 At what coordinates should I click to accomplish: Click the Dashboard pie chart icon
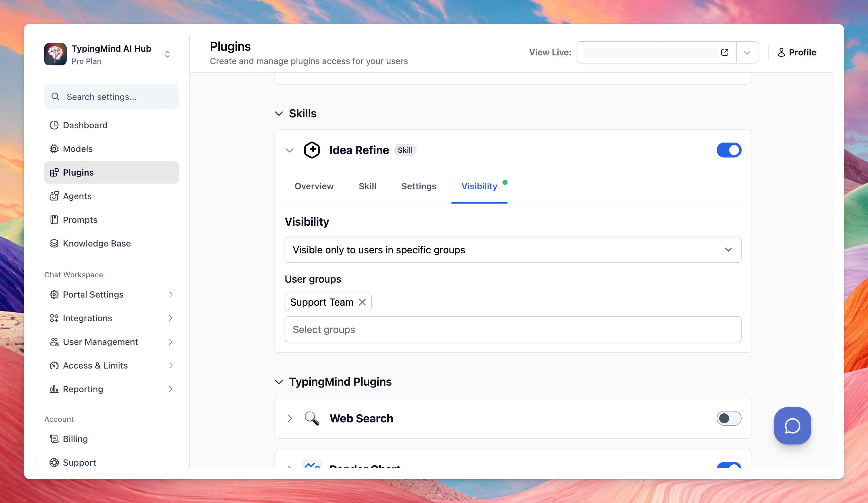[54, 125]
